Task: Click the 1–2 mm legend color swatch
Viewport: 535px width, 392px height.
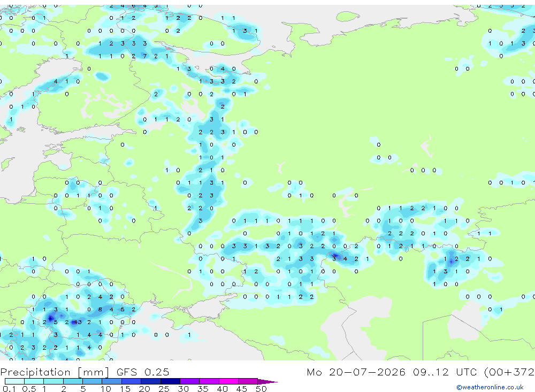Action: 53,381
